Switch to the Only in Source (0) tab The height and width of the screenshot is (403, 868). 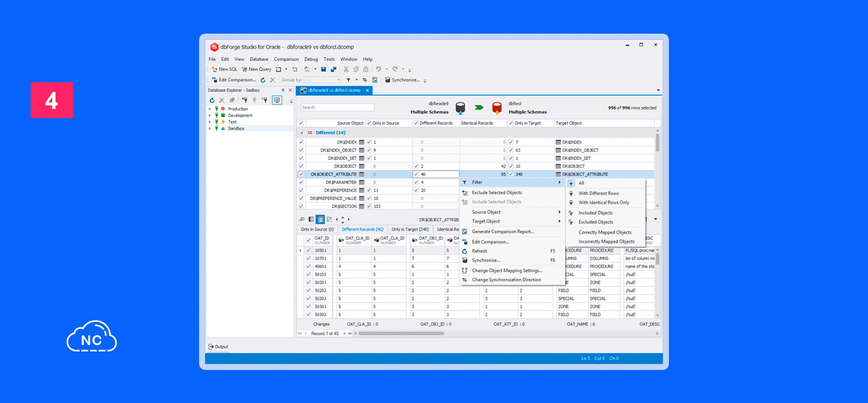coord(317,229)
